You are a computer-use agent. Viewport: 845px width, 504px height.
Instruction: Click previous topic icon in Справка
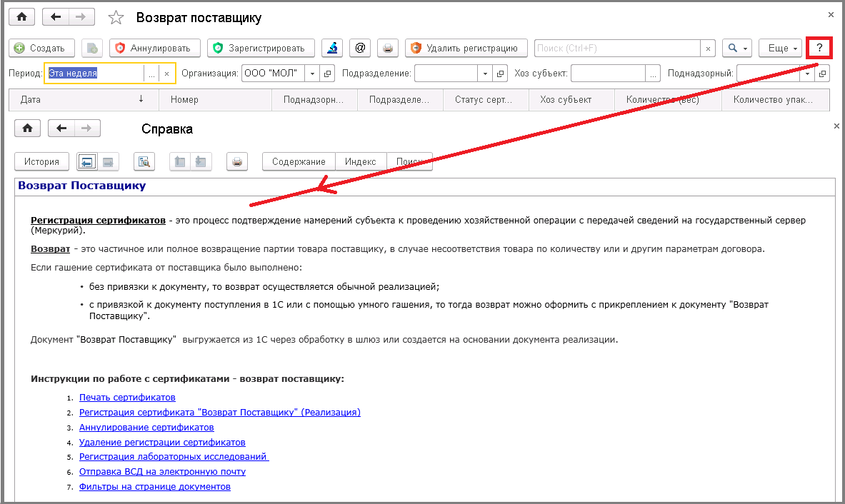click(x=180, y=161)
